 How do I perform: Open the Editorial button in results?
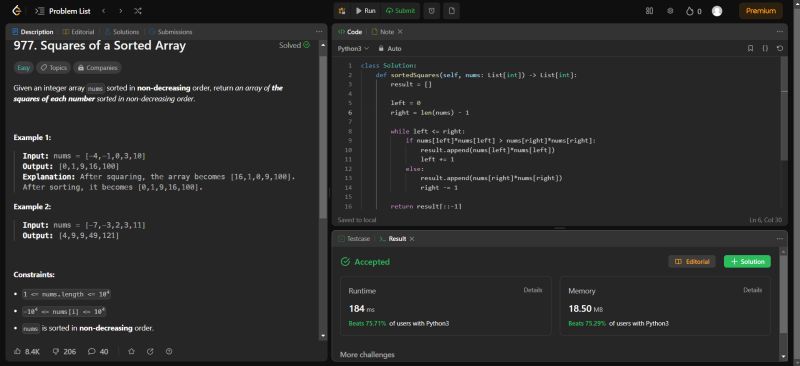(692, 261)
